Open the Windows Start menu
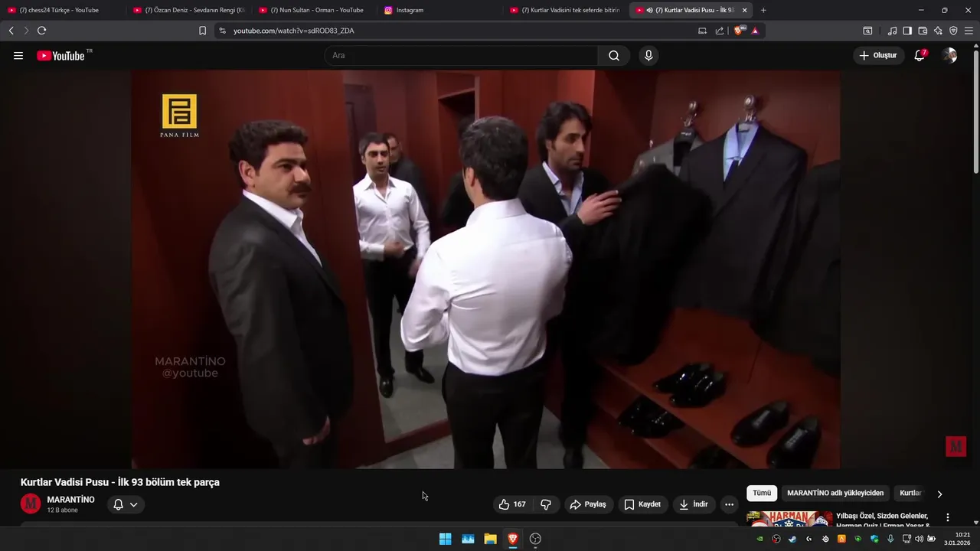Image resolution: width=980 pixels, height=551 pixels. pos(445,539)
